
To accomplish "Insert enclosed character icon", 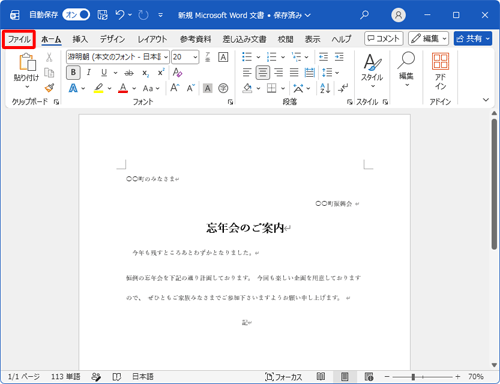I will point(223,88).
